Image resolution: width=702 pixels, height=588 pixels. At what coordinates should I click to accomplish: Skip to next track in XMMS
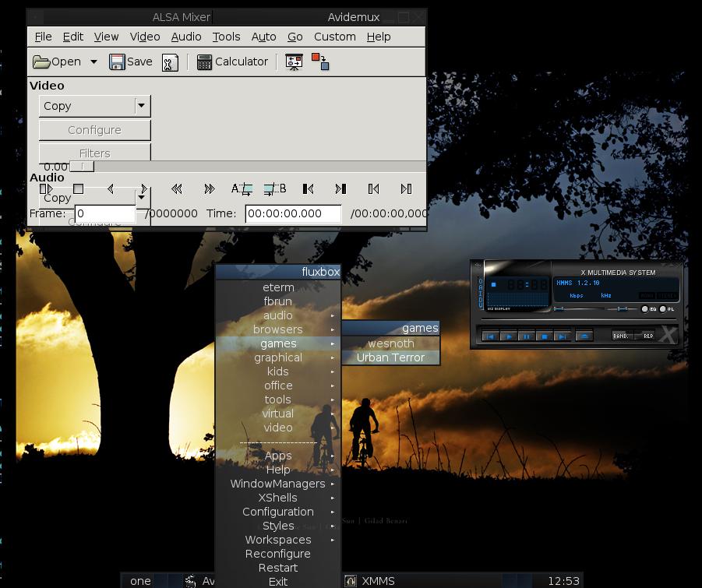563,336
